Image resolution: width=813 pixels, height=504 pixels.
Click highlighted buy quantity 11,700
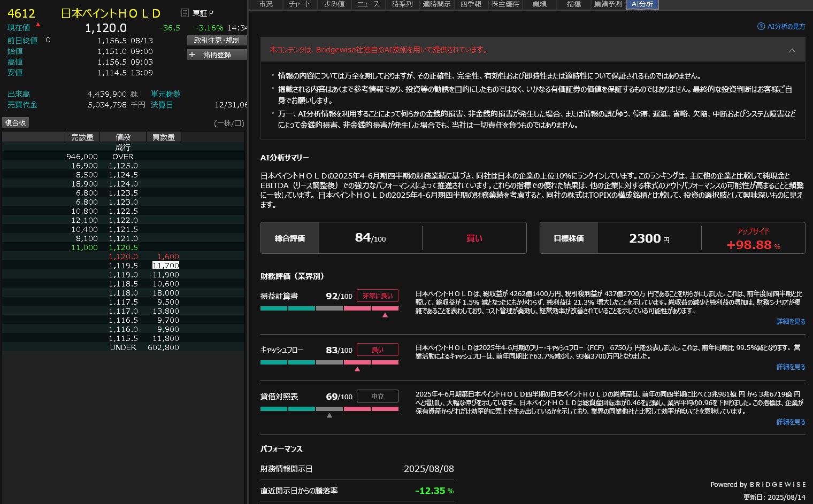[x=166, y=266]
